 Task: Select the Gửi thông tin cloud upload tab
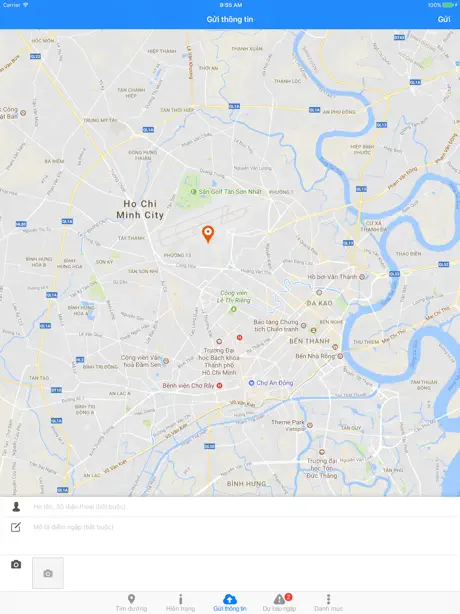tap(230, 603)
